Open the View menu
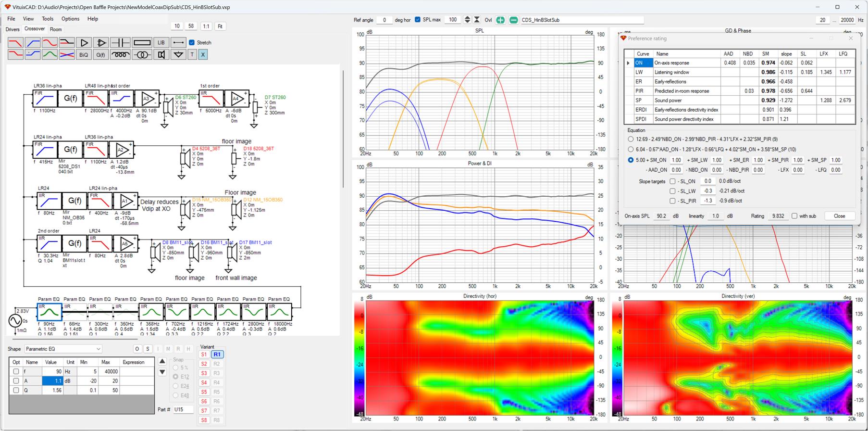 (28, 19)
